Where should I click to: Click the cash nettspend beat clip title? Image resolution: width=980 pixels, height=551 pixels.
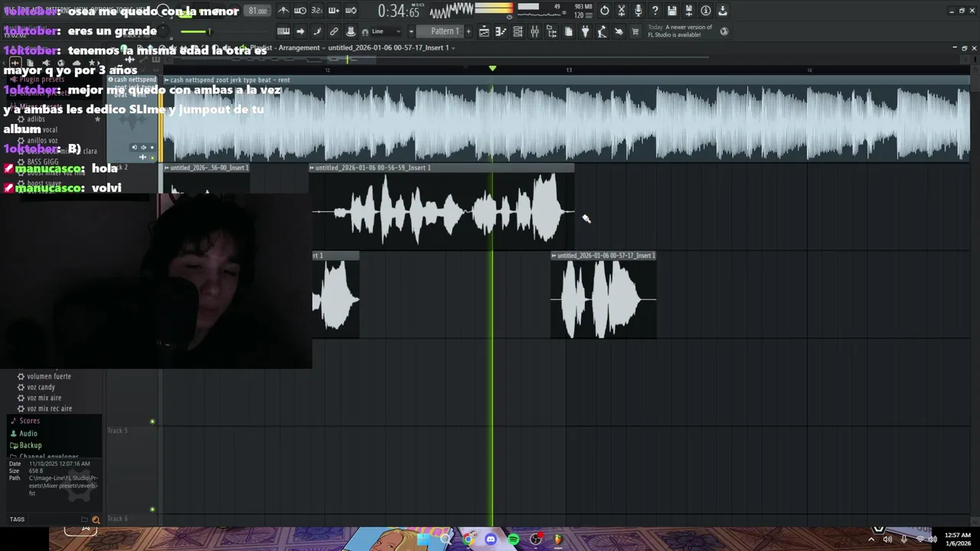(x=230, y=80)
